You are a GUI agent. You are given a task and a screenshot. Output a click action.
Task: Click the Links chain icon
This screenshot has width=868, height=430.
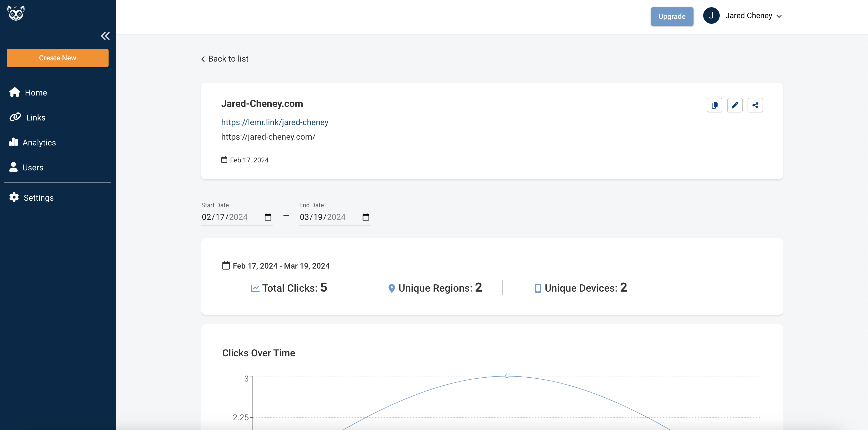coord(15,117)
